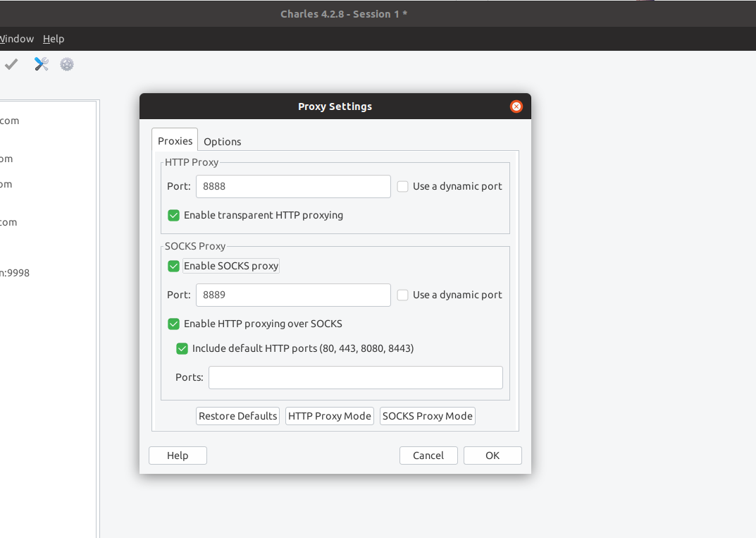Click the HTTP Proxy Mode button
This screenshot has height=538, width=756.
coord(330,416)
